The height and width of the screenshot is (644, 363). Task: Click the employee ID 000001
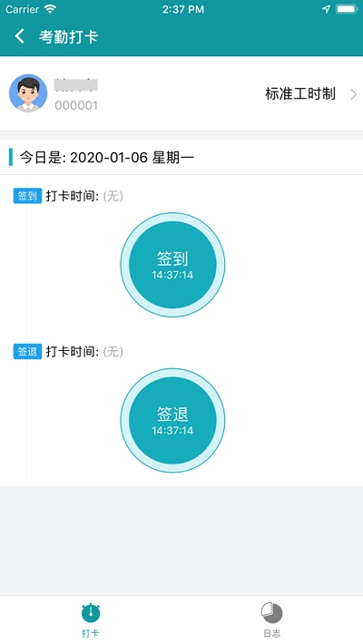tap(76, 105)
